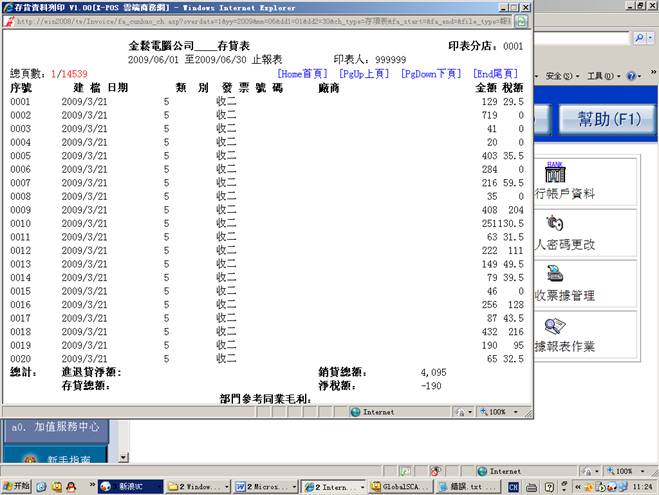
Task: Click the QQ penguin icon in taskbar
Action: click(73, 486)
